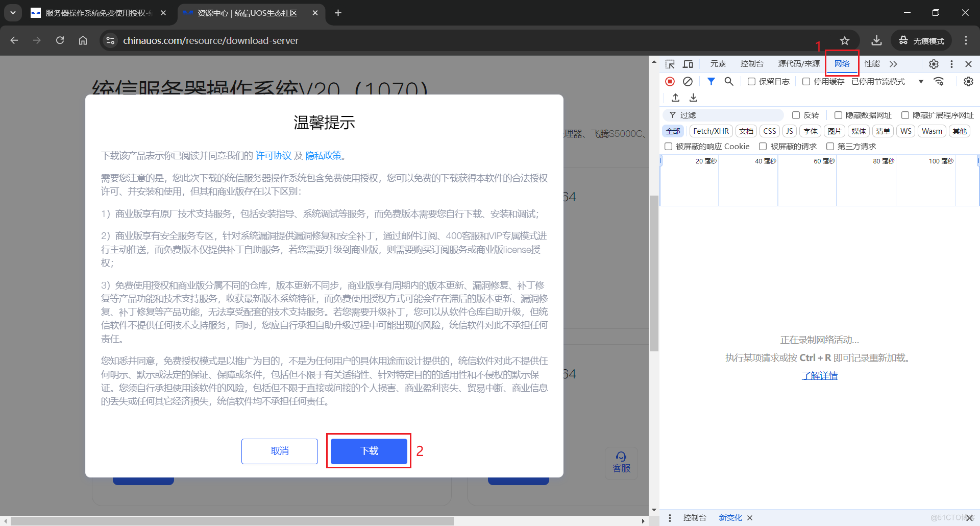Open the 隐私政策 link
This screenshot has width=980, height=526.
323,156
